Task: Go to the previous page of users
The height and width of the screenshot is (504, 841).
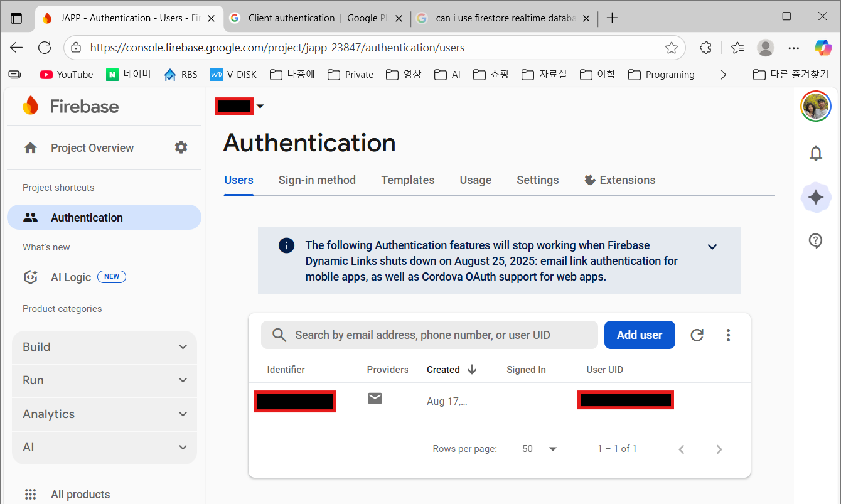Action: pos(682,449)
